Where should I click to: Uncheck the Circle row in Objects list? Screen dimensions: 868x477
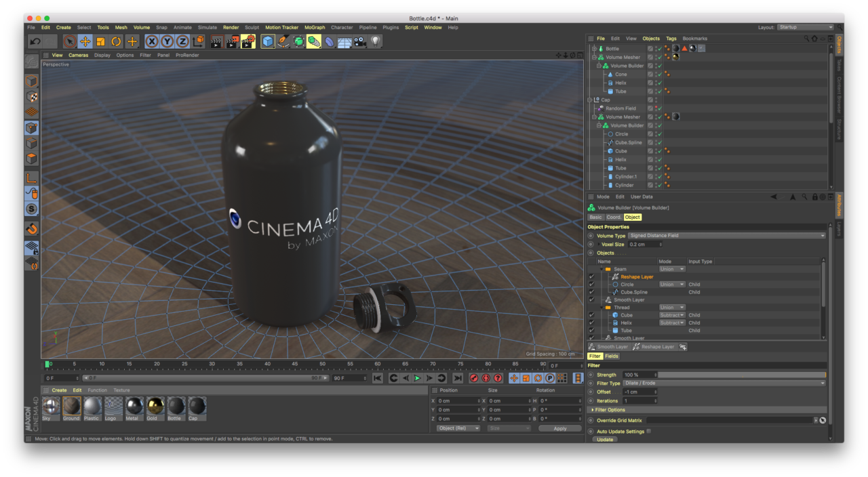pyautogui.click(x=591, y=285)
